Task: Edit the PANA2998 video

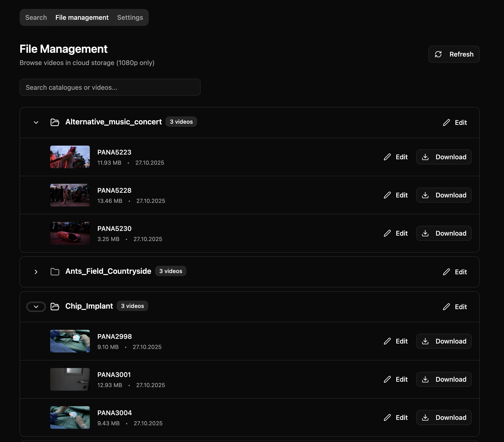Action: click(395, 341)
